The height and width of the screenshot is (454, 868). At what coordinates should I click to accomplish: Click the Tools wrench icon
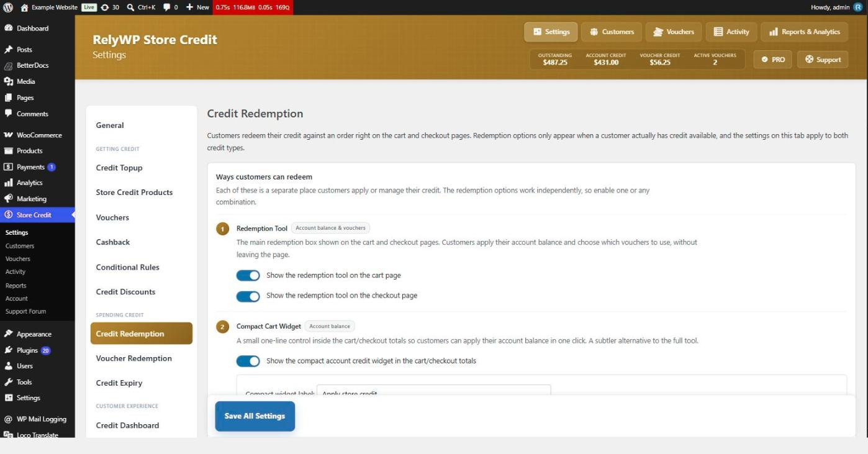[9, 382]
